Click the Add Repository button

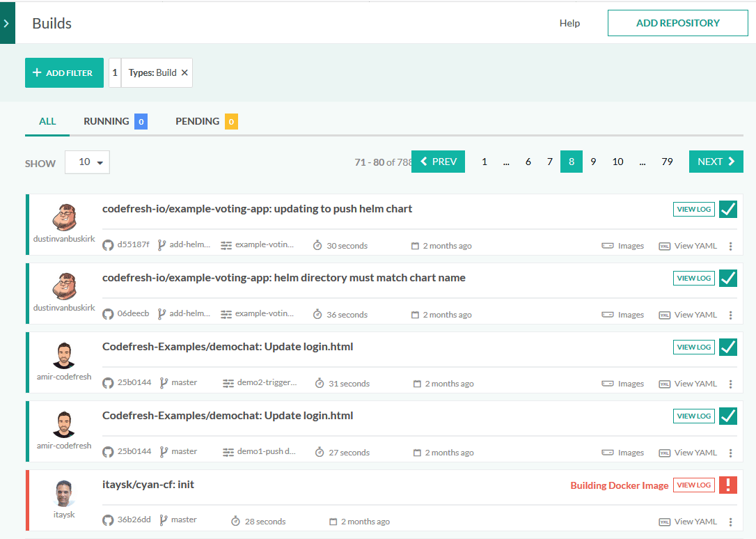677,23
